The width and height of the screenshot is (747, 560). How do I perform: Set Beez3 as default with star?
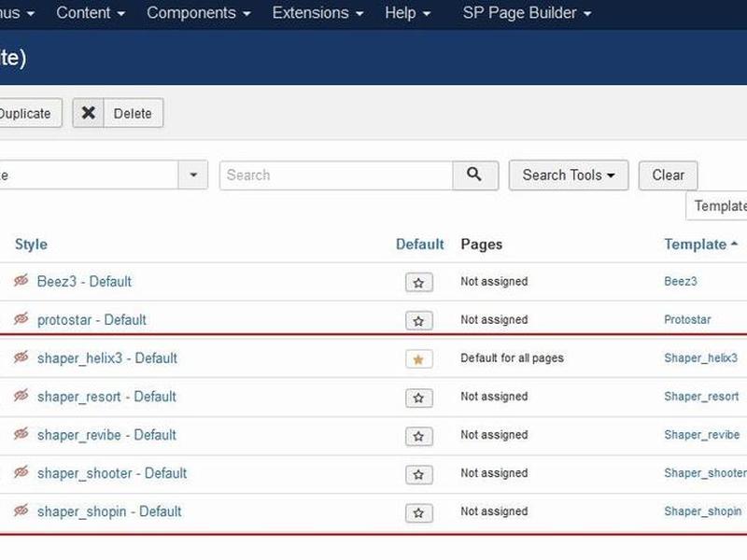(418, 283)
